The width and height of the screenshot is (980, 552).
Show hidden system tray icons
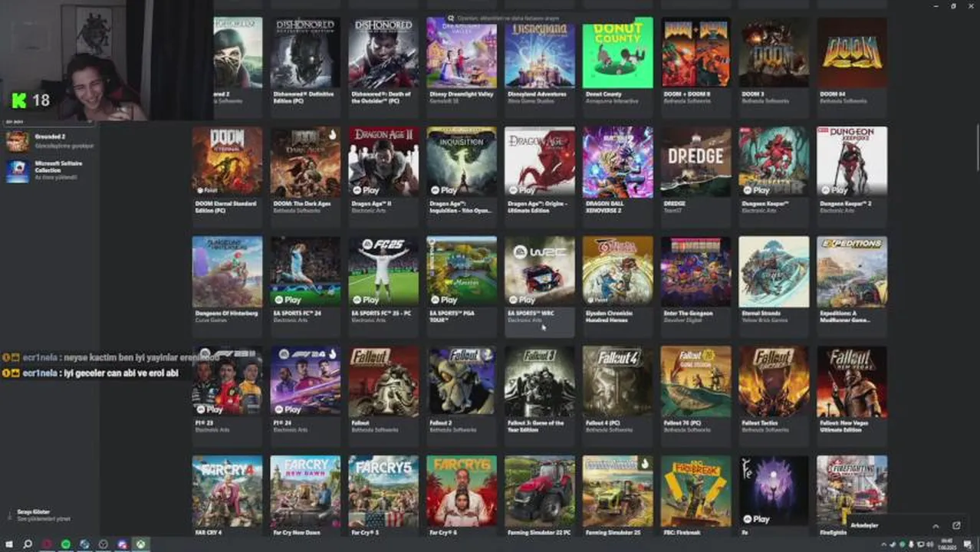pos(884,544)
